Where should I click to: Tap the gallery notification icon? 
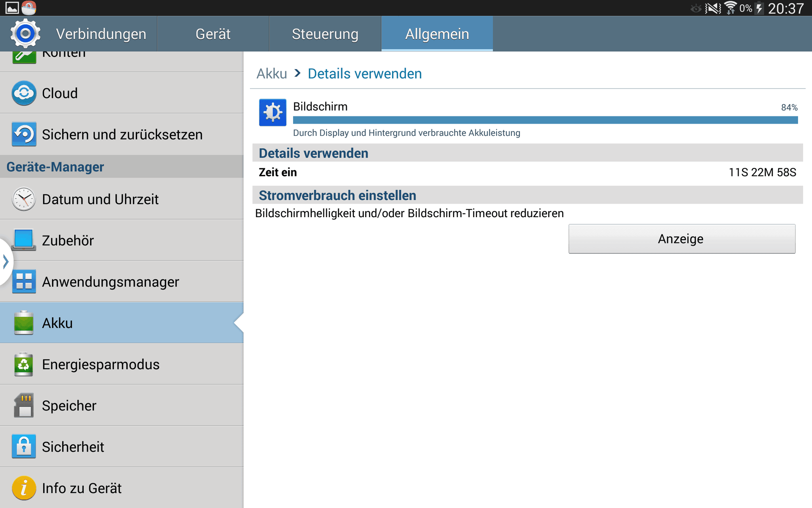(x=12, y=8)
